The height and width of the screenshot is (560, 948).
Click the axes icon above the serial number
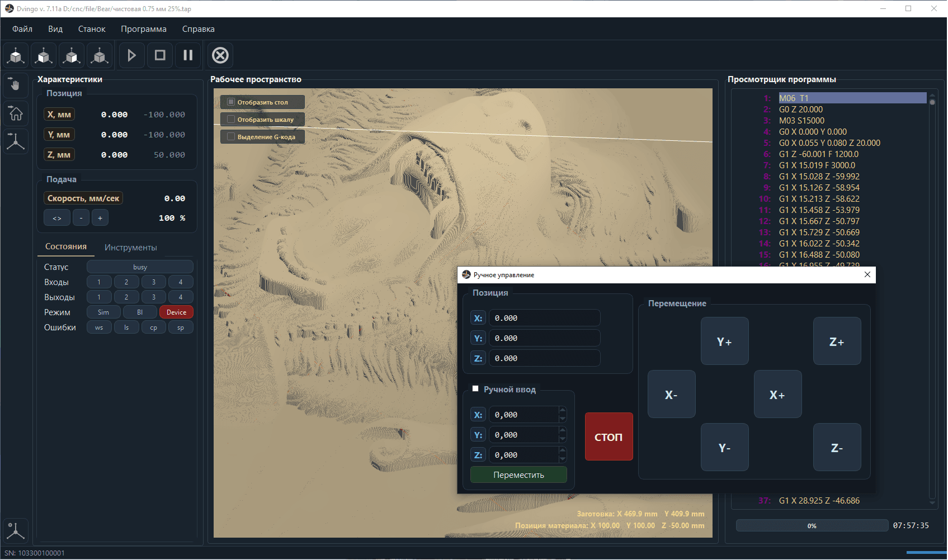16,530
